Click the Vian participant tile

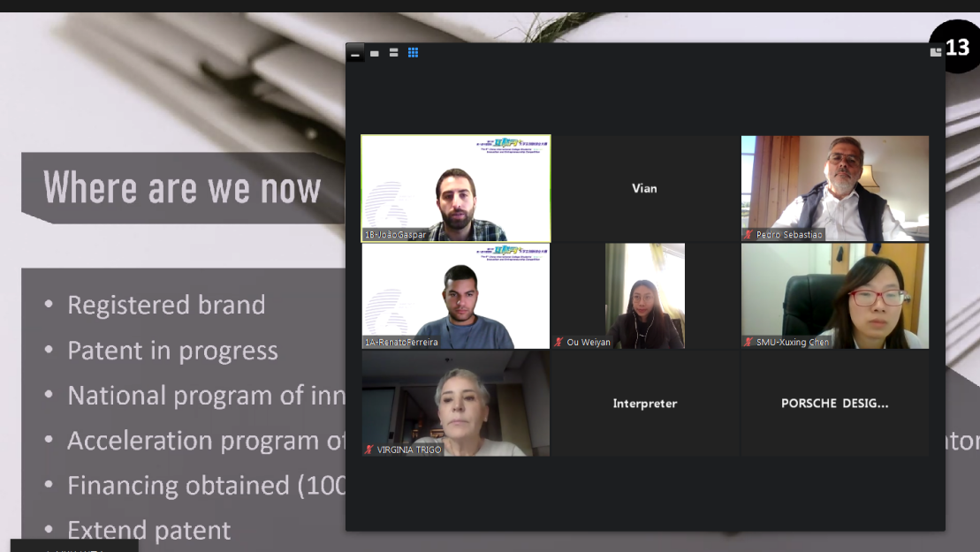[x=645, y=188]
